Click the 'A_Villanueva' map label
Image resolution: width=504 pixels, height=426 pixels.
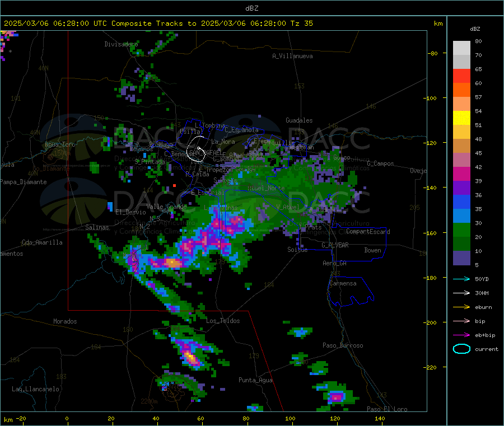coord(292,56)
